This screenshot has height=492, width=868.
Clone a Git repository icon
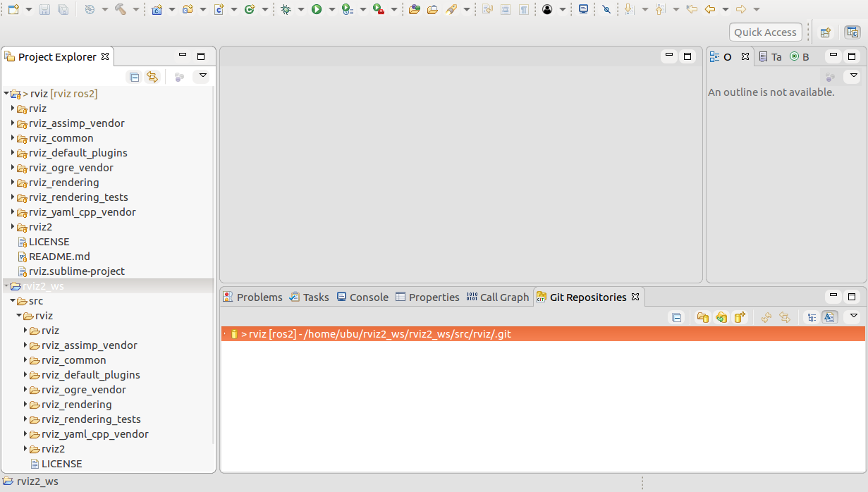[721, 317]
